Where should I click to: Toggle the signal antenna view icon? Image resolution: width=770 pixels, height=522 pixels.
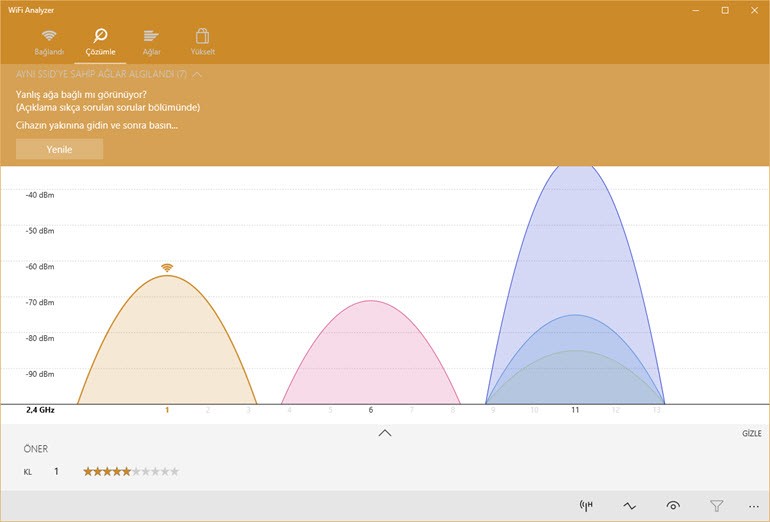586,505
